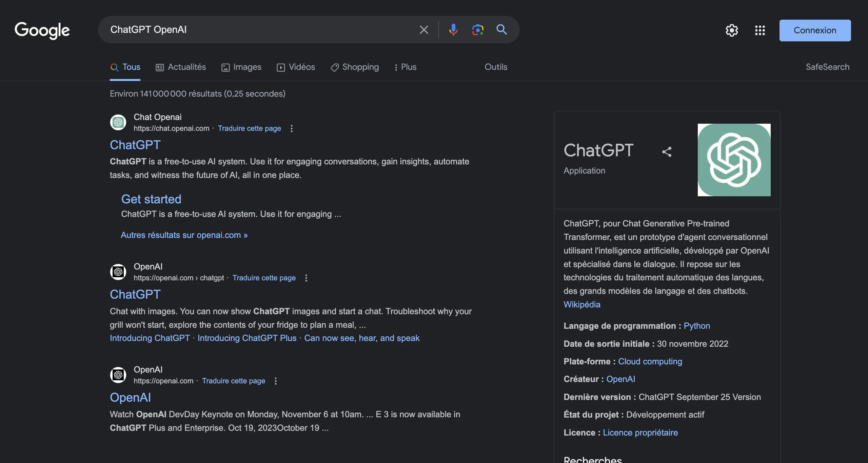This screenshot has height=463, width=868.
Task: Open the Outils filter options
Action: (496, 67)
